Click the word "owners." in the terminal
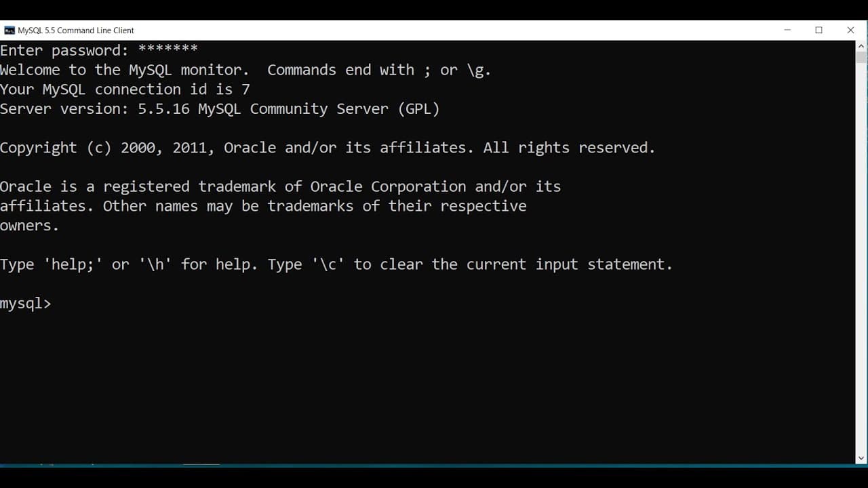Screen dimensions: 868x488 [29, 226]
